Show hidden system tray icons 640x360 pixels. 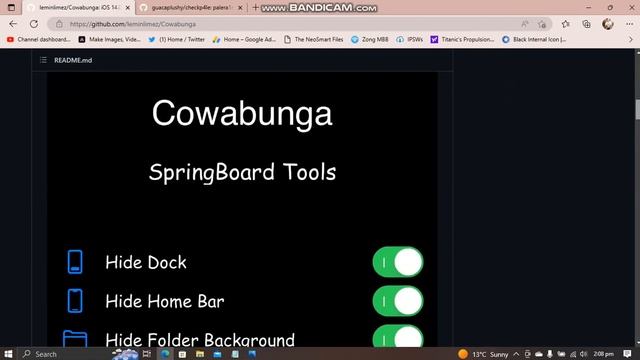(516, 354)
